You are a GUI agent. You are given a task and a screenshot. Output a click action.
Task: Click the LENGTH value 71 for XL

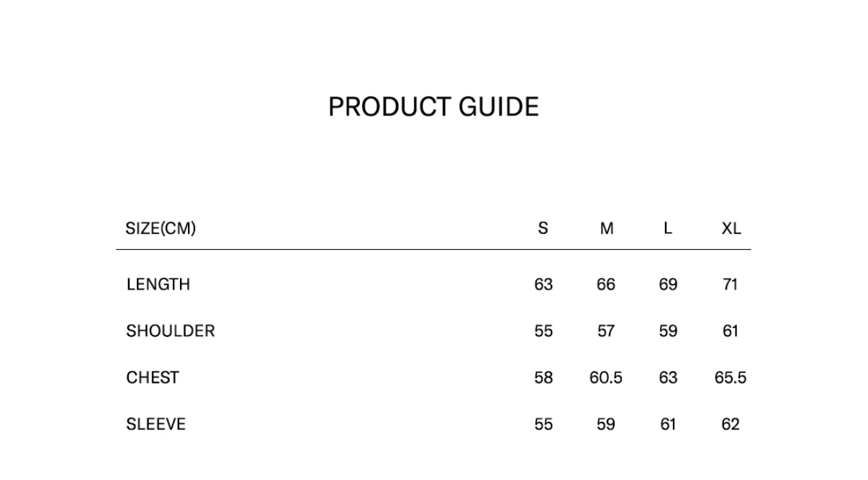pyautogui.click(x=730, y=285)
